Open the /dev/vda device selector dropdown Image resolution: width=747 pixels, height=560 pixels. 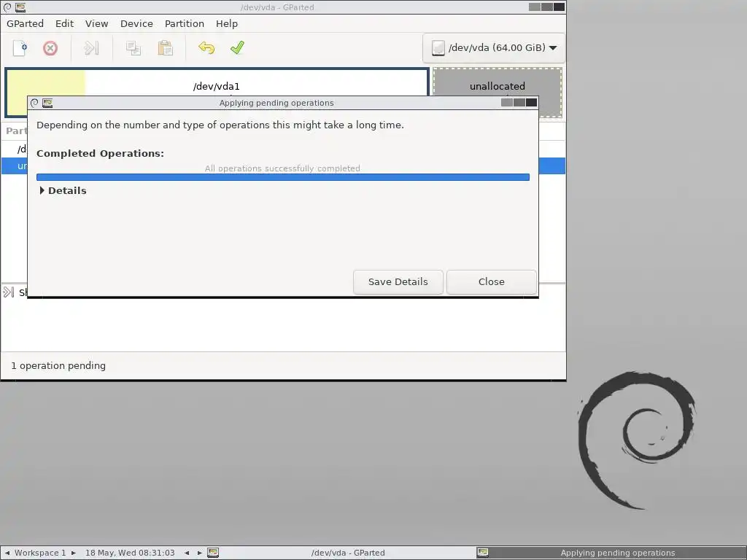coord(494,47)
